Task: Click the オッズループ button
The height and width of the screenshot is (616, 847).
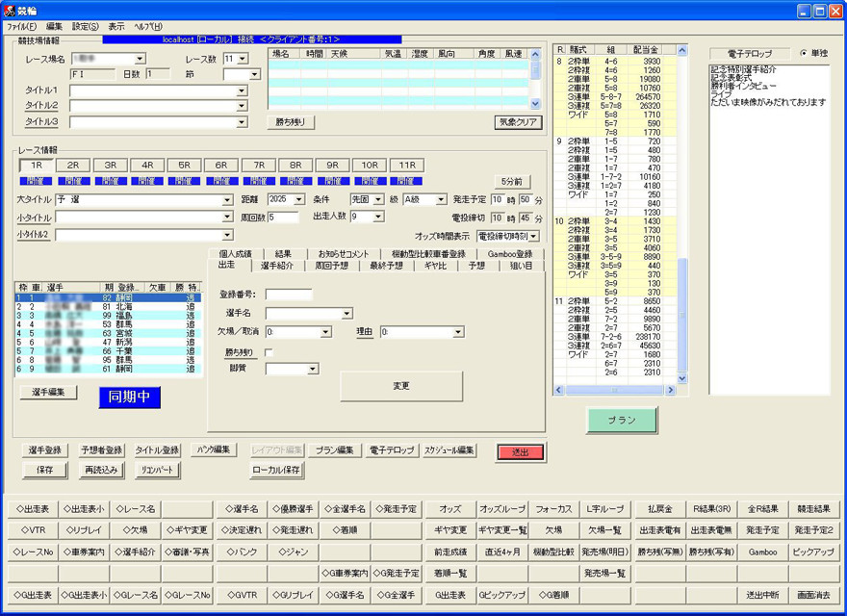Action: point(501,509)
